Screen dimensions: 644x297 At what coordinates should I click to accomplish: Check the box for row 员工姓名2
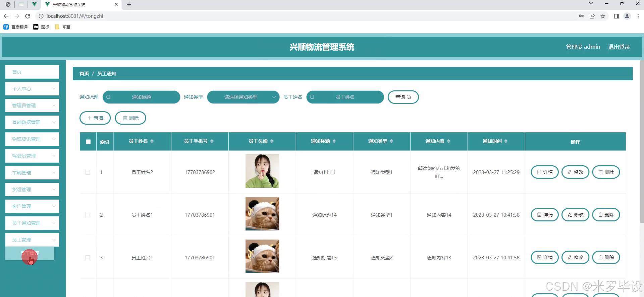click(x=88, y=172)
